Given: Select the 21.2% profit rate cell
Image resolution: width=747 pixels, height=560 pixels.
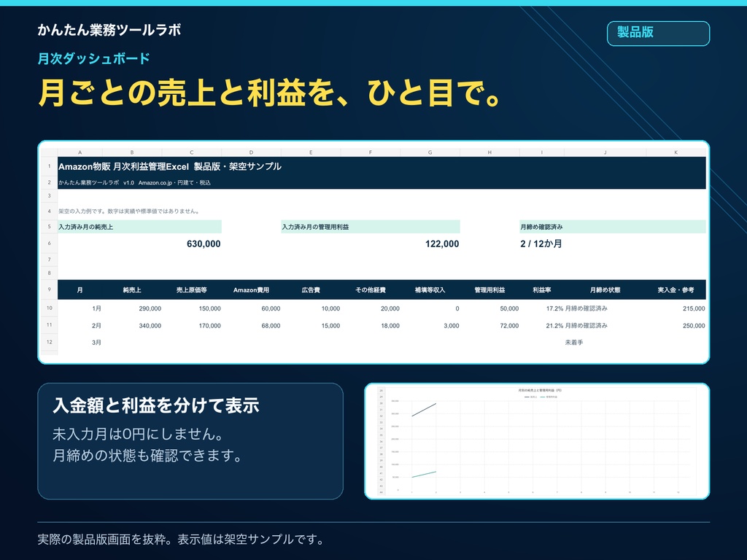Looking at the screenshot, I should (x=554, y=326).
